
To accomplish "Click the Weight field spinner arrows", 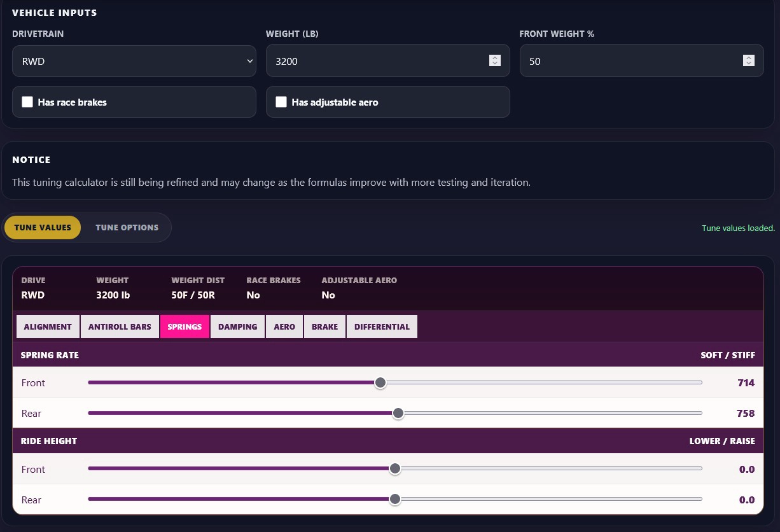I will [x=494, y=60].
